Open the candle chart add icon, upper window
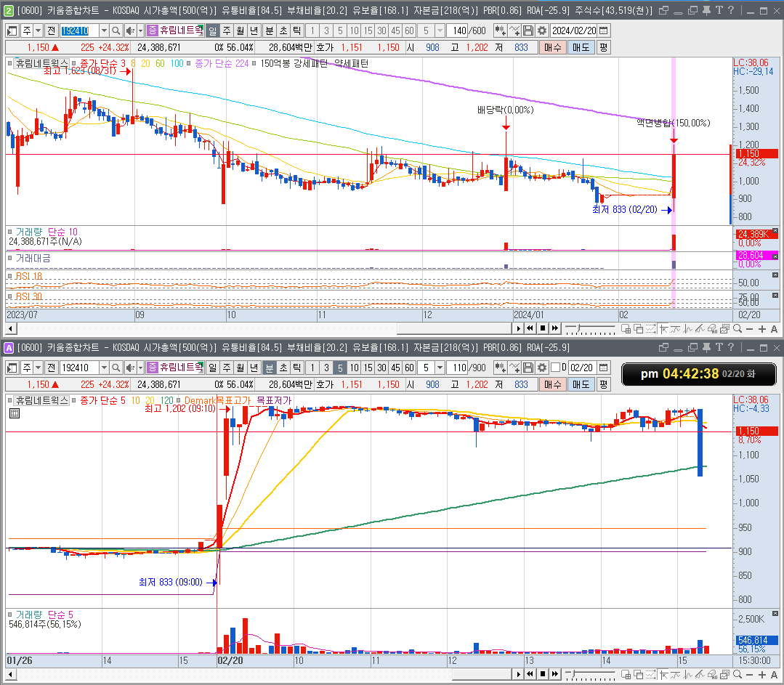The height and width of the screenshot is (685, 784). point(499,31)
